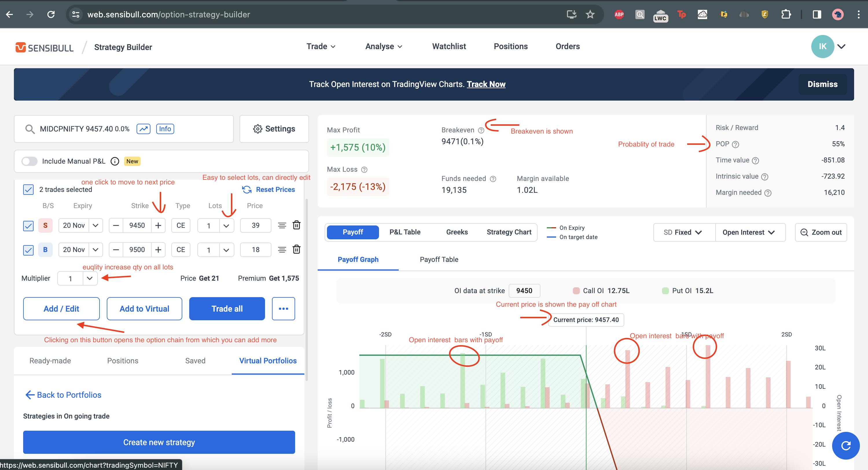Viewport: 868px width, 470px height.
Task: Decrease the 9500 strike with the minus icon
Action: [x=116, y=249]
